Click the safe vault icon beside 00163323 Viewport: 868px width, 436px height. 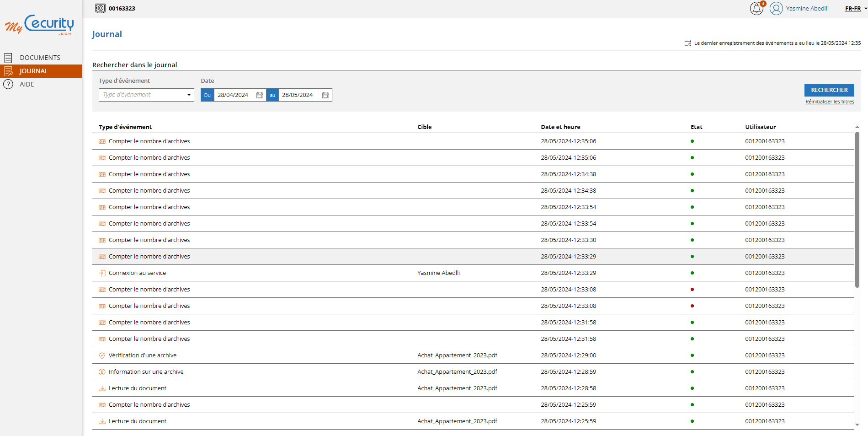click(x=100, y=8)
